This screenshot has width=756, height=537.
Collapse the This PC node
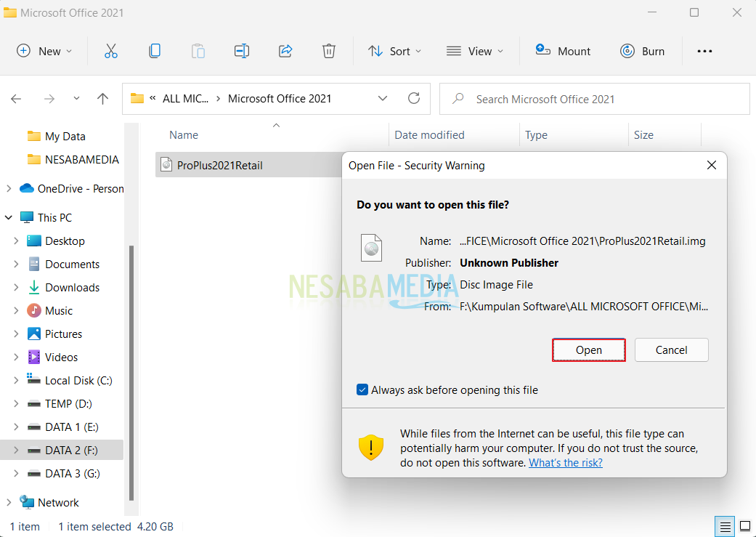point(9,217)
